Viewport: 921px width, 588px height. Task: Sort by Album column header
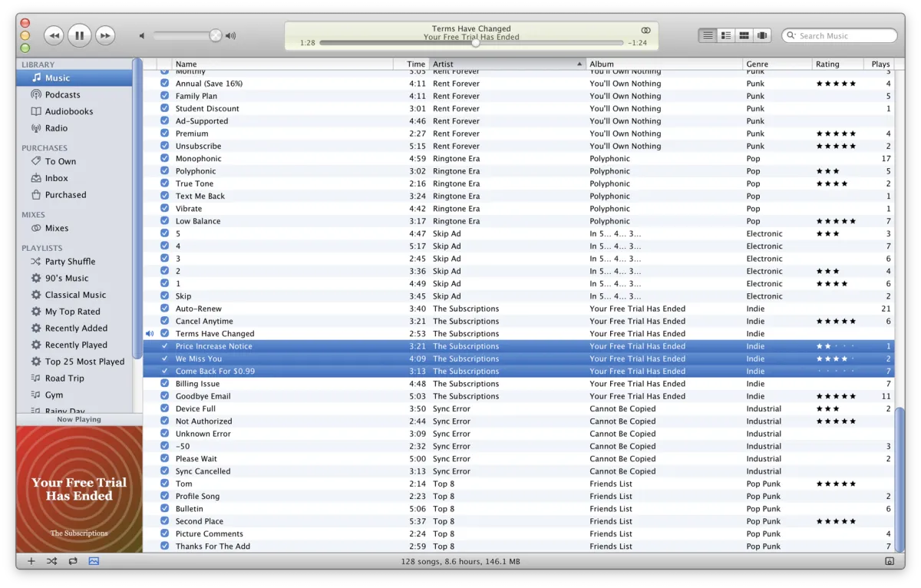(x=664, y=64)
